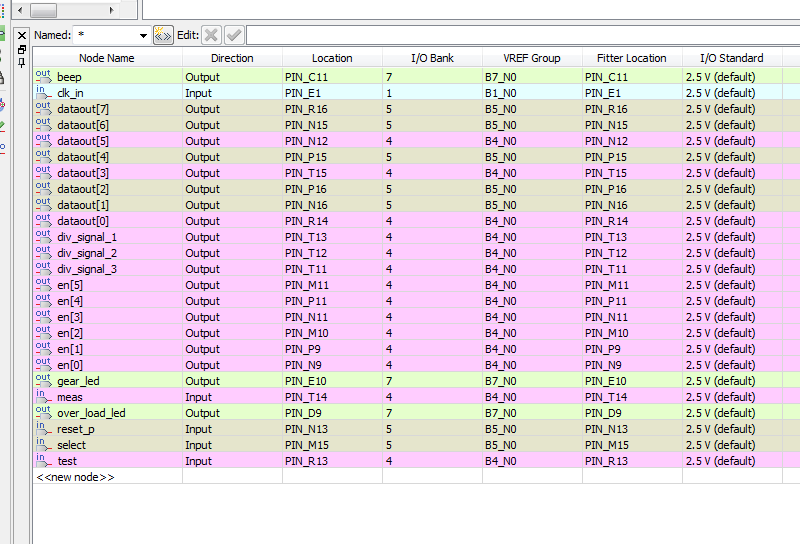This screenshot has width=800, height=544.
Task: Click Fitter Location cell PIN_N13
Action: click(x=632, y=429)
